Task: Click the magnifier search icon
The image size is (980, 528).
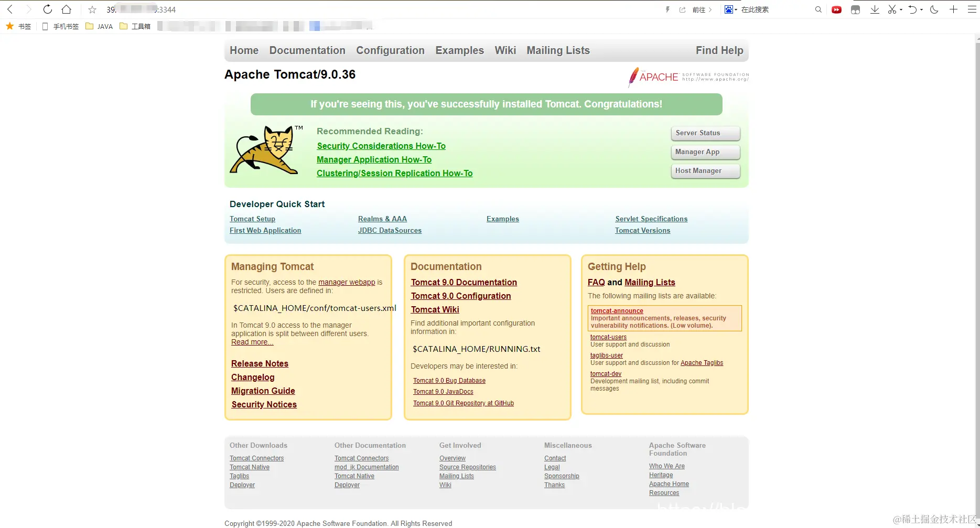Action: [819, 9]
